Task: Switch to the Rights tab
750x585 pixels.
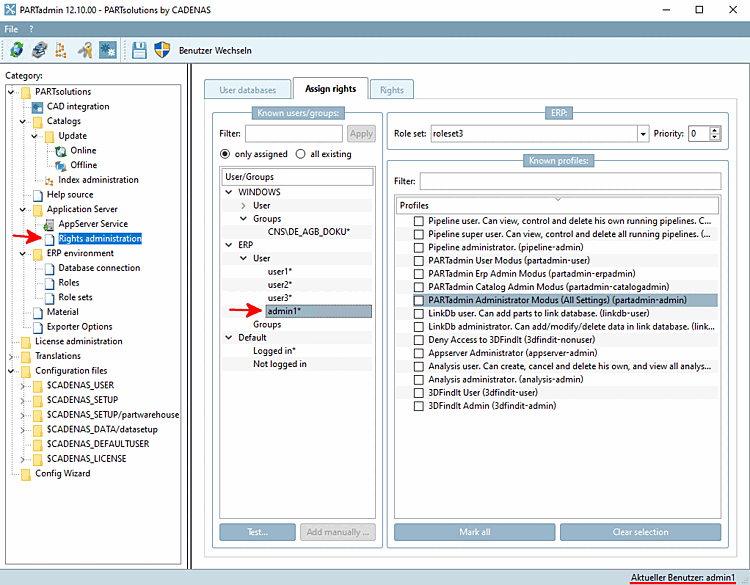Action: coord(392,90)
